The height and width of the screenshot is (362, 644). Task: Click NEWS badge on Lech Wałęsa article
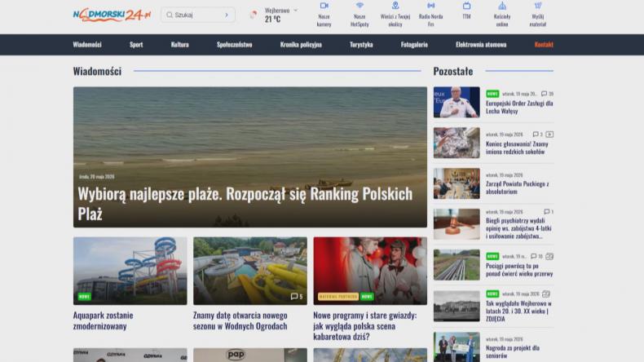pos(492,94)
